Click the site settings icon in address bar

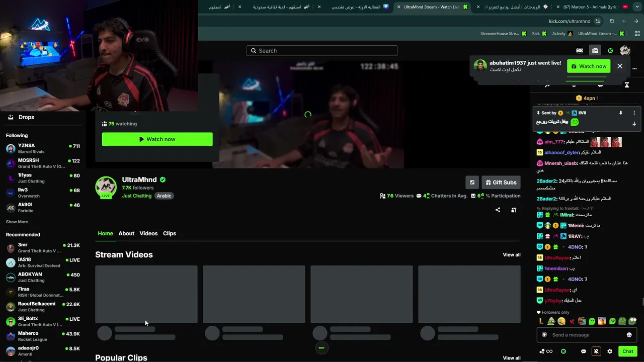point(598,21)
